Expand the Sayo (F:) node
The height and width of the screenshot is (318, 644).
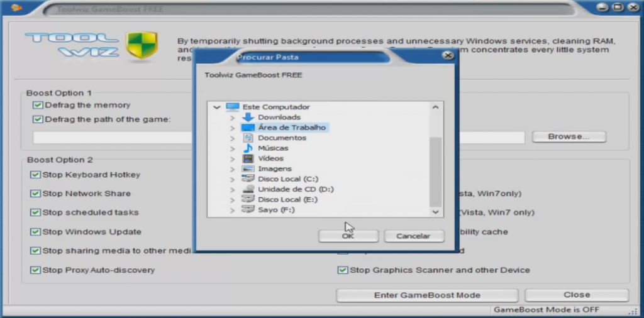click(x=233, y=210)
